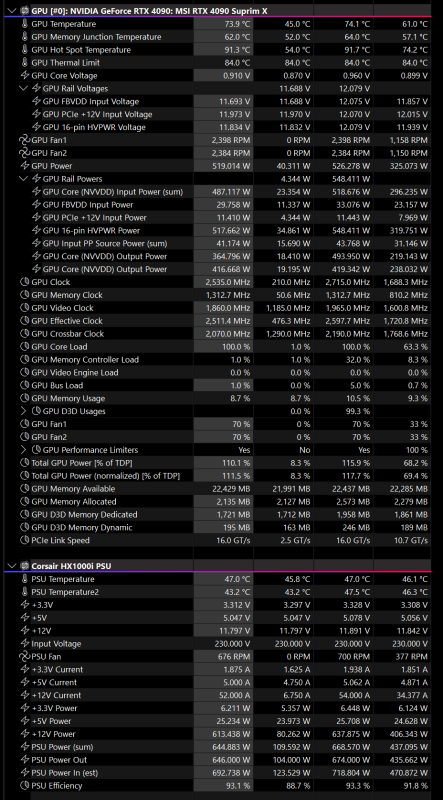Select the GPU Input PP Source Power (sum) label

[105, 243]
